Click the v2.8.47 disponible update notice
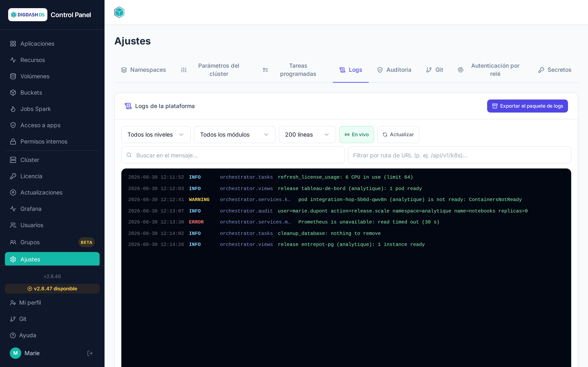 52,289
